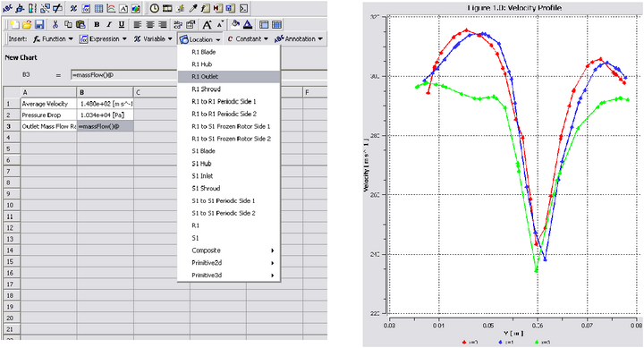
Task: Open the Expression insert dropdown
Action: pos(103,39)
